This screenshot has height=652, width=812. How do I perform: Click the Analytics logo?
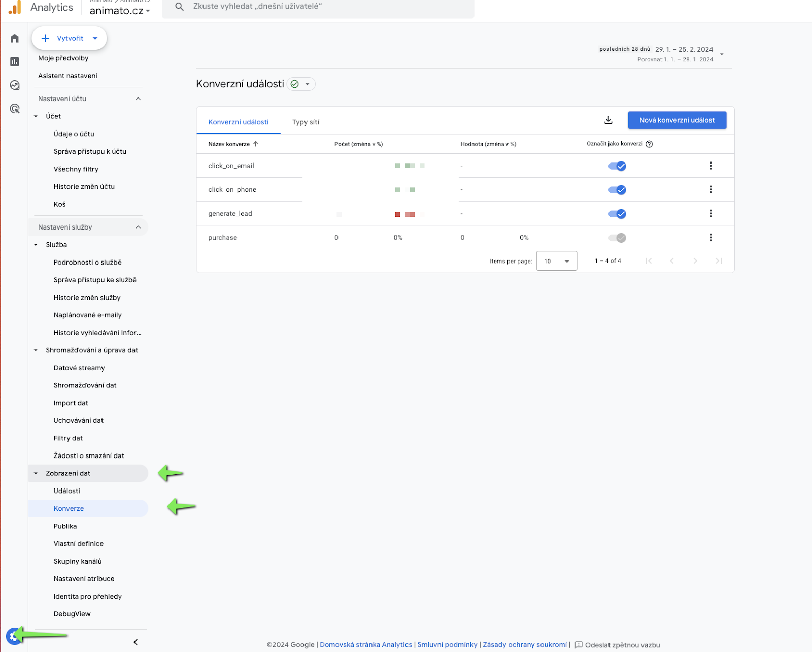pyautogui.click(x=15, y=7)
